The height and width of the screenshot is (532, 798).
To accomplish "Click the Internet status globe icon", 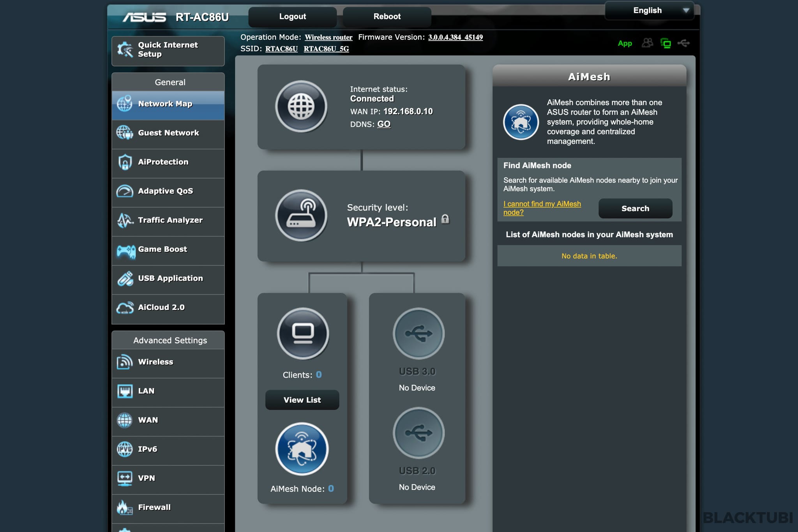I will [x=301, y=106].
